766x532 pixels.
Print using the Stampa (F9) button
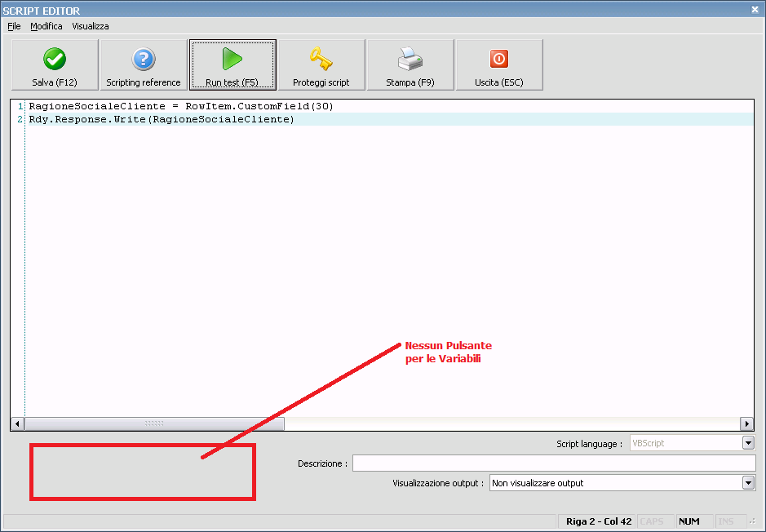(410, 65)
